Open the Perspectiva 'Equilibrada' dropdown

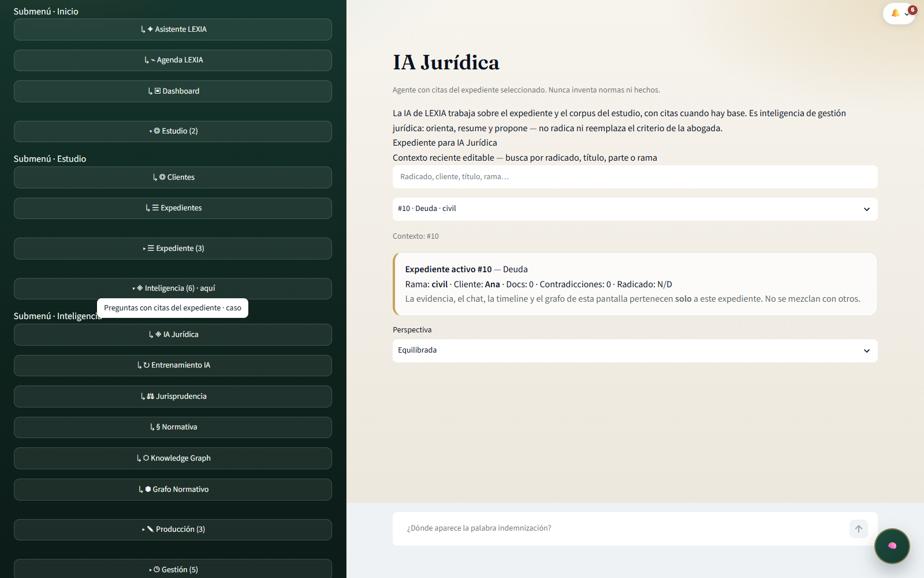click(x=635, y=351)
